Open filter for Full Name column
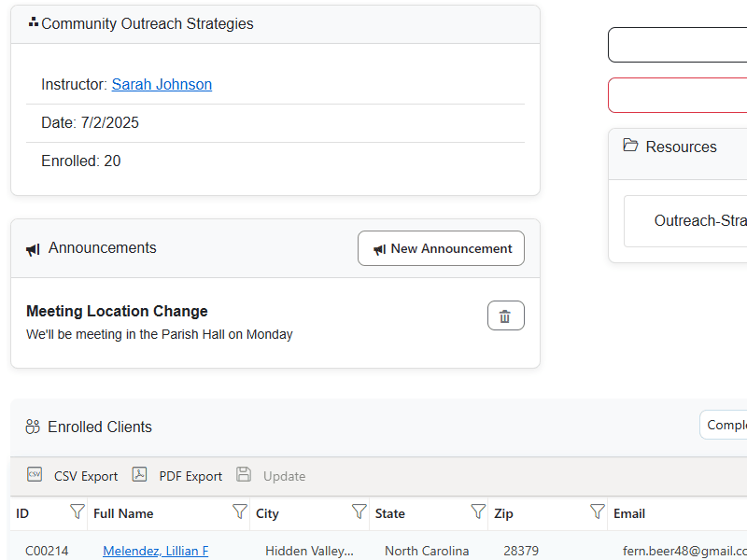The image size is (747, 560). pyautogui.click(x=239, y=511)
